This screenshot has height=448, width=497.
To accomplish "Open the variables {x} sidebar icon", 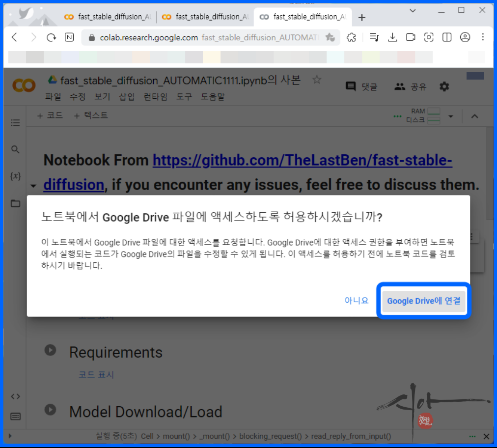I will (x=15, y=176).
